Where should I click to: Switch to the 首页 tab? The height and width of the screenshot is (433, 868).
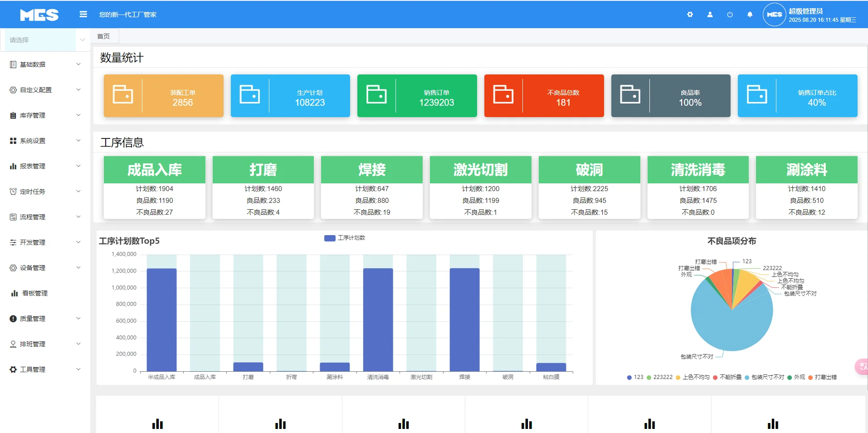coord(104,36)
